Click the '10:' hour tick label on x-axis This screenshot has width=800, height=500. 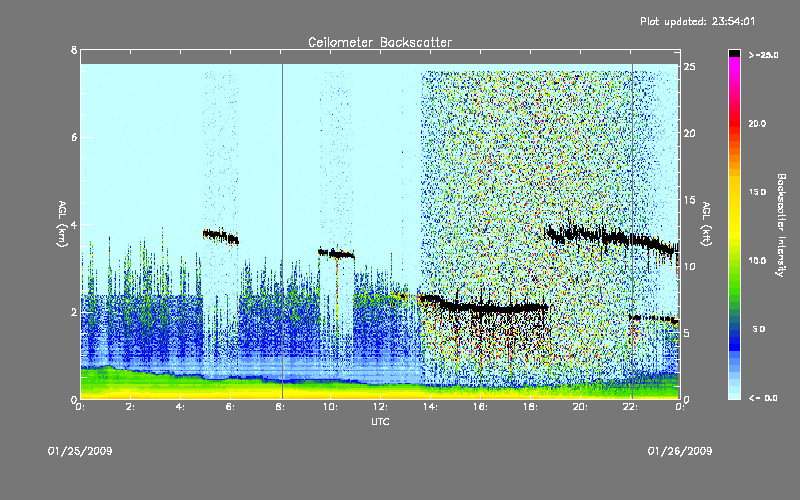click(x=330, y=407)
